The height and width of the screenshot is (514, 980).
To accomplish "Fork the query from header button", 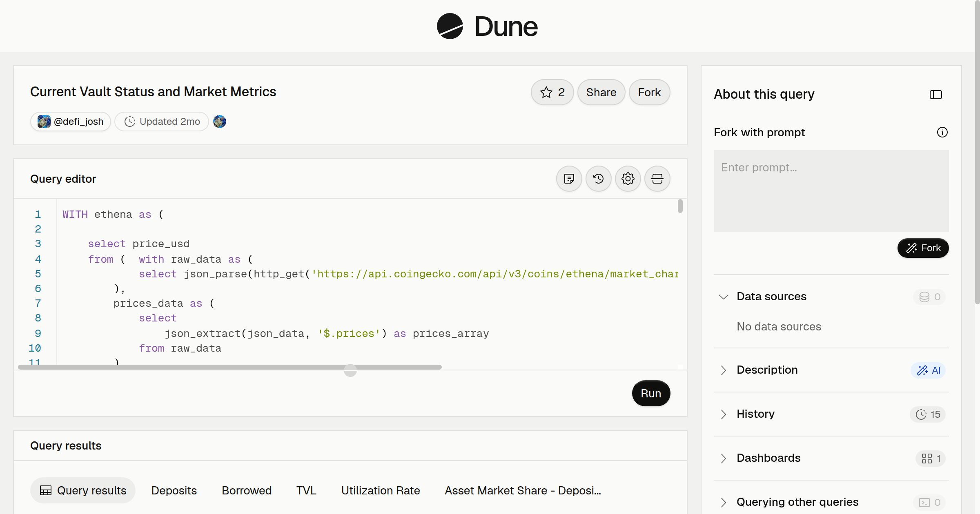I will (649, 92).
